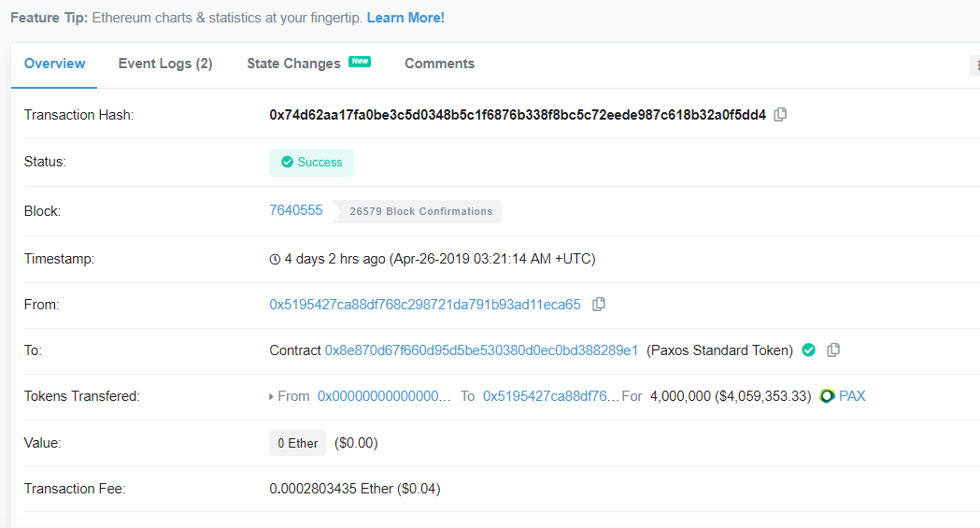Click the New badge on State Changes
The image size is (980, 528).
(360, 62)
